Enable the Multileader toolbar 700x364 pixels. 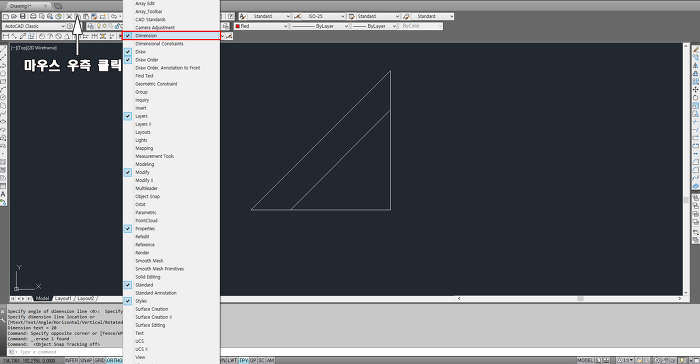171,188
